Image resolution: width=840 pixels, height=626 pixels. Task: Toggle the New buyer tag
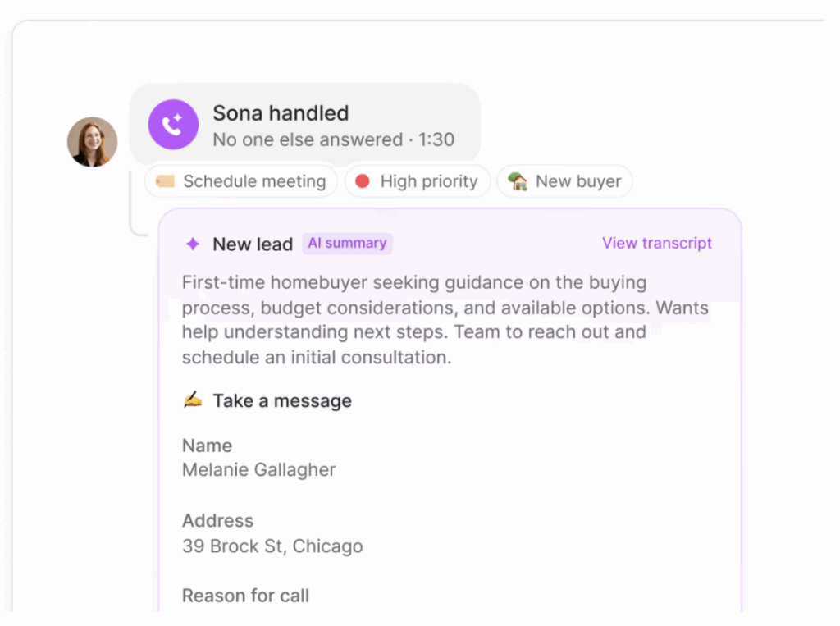[564, 180]
